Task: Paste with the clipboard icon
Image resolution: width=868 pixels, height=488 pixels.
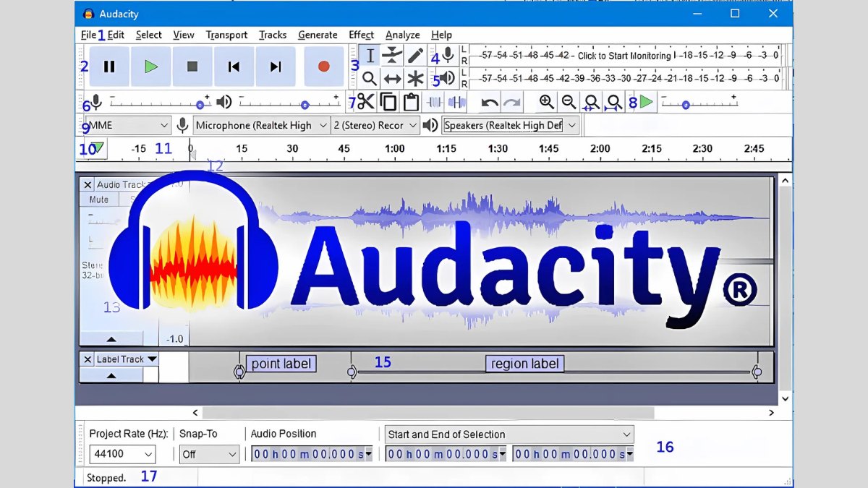Action: pos(411,102)
